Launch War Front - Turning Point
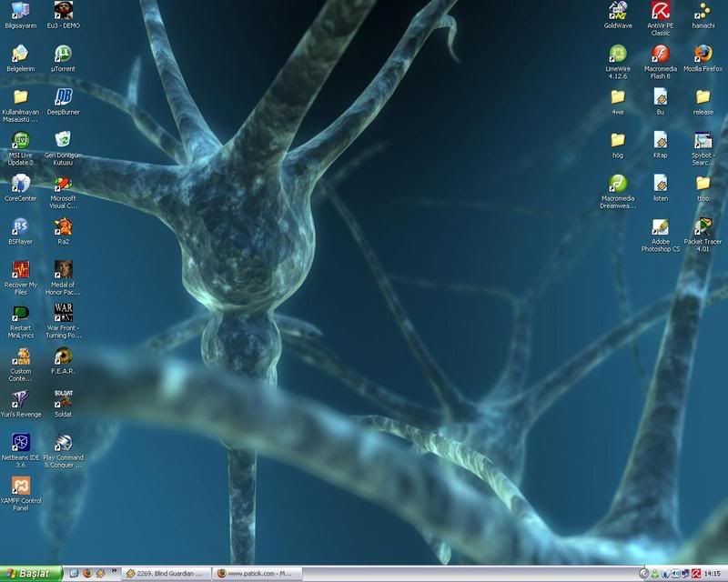 pyautogui.click(x=63, y=321)
